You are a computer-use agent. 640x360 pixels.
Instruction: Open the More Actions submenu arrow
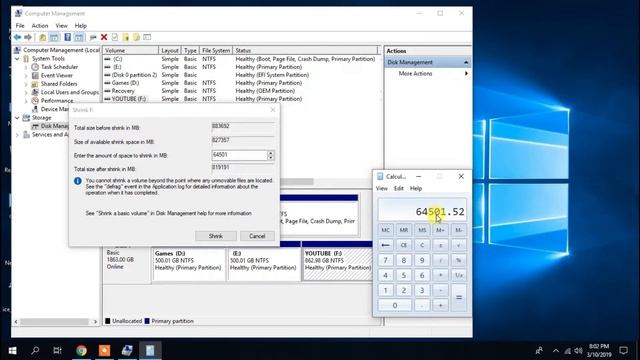click(x=466, y=73)
